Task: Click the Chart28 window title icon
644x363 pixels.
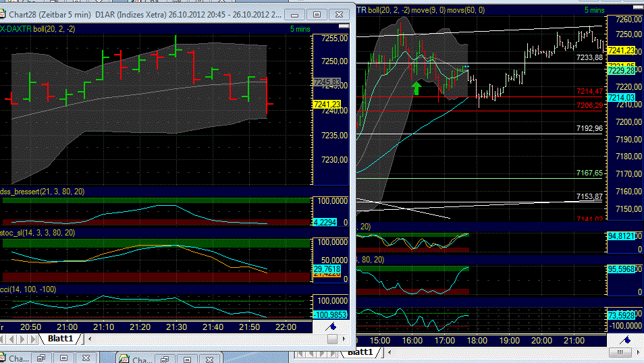Action: point(3,14)
